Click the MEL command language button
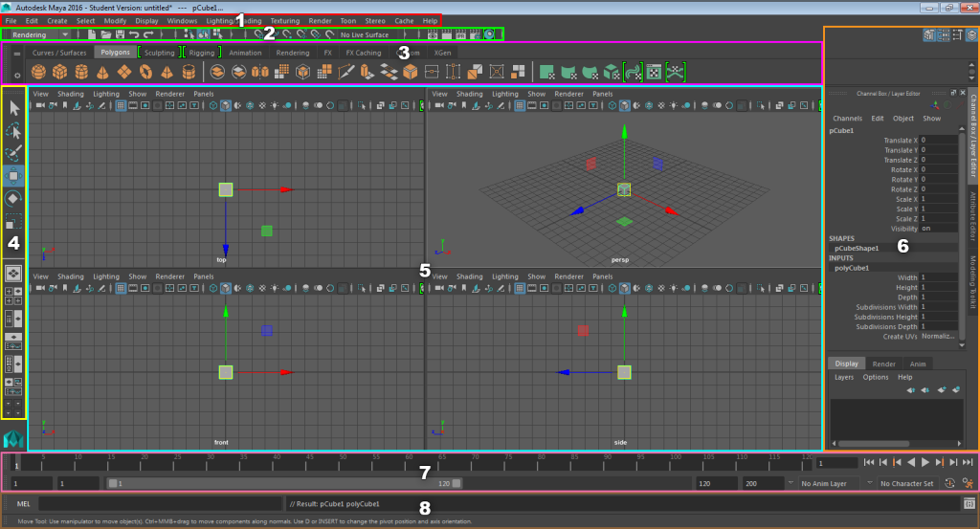 23,504
